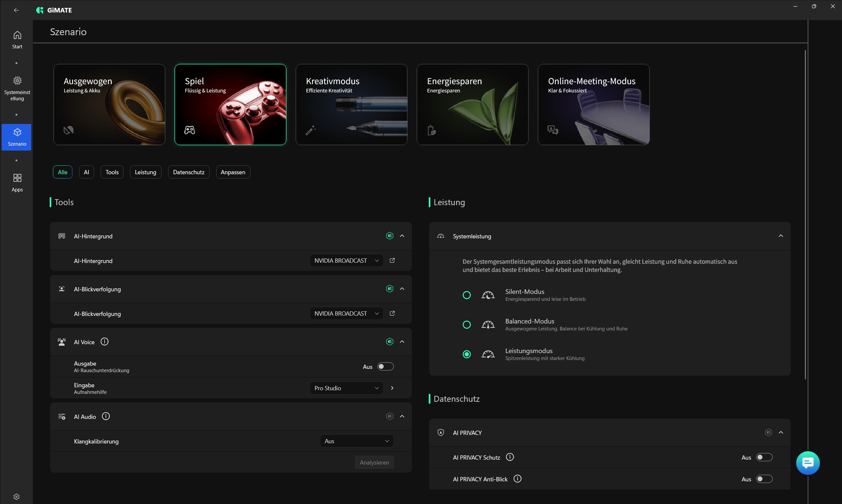Switch to the Datenschutz filter tab

click(x=189, y=172)
